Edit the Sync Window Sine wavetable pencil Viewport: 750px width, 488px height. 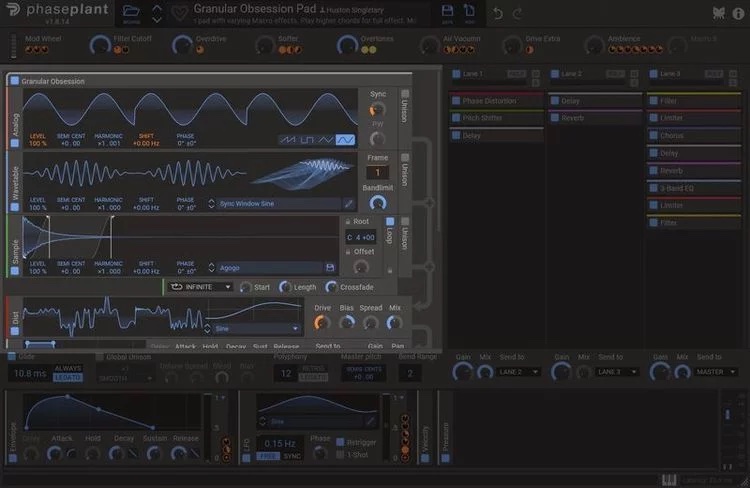(349, 204)
